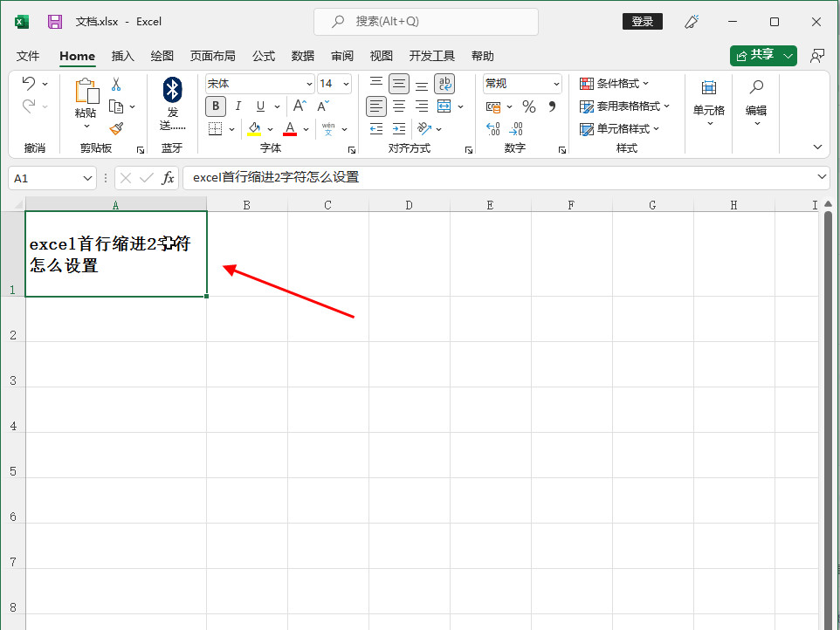
Task: Increase decimal places
Action: [492, 129]
